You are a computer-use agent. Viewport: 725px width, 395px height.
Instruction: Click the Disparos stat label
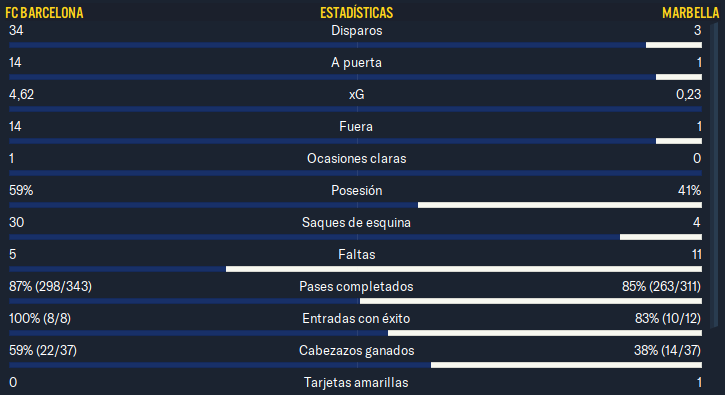click(x=356, y=31)
